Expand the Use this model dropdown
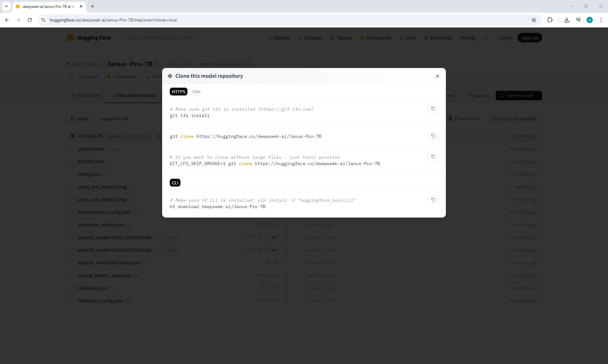Screen dimensions: 608x364 pyautogui.click(x=518, y=96)
